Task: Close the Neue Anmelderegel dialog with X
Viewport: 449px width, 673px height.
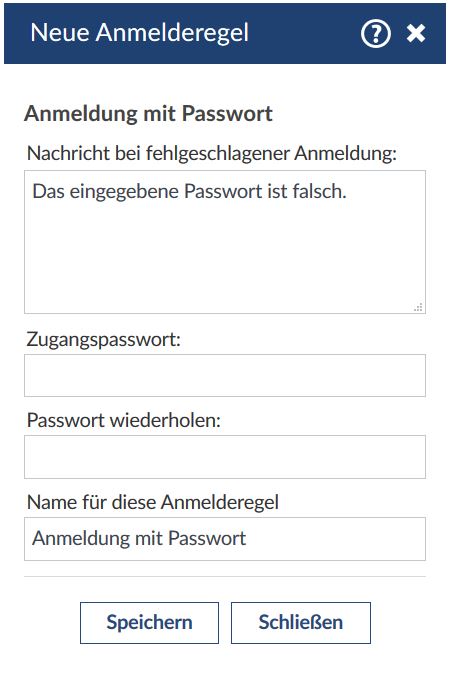Action: (x=416, y=33)
